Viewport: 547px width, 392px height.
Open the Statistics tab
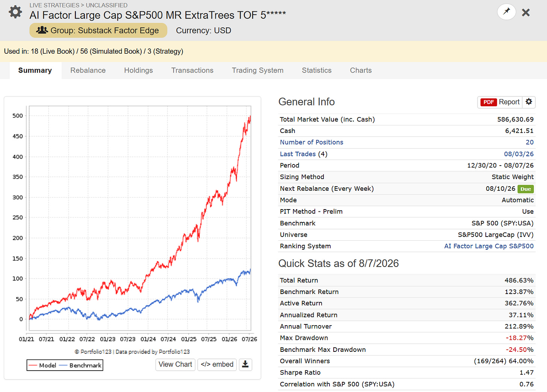point(317,70)
